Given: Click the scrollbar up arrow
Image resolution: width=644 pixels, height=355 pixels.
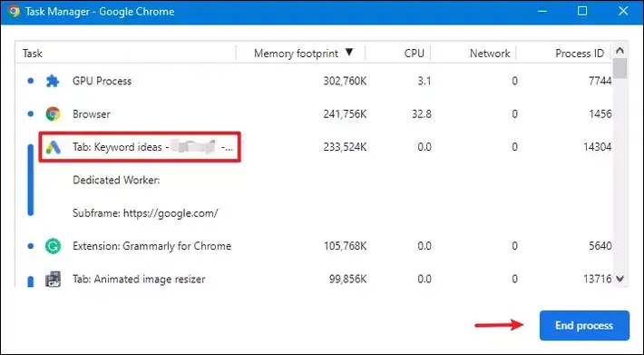Looking at the screenshot, I should point(620,51).
